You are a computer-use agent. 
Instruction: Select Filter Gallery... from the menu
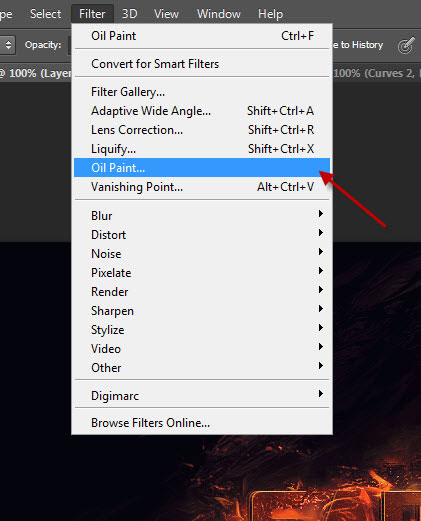202,92
